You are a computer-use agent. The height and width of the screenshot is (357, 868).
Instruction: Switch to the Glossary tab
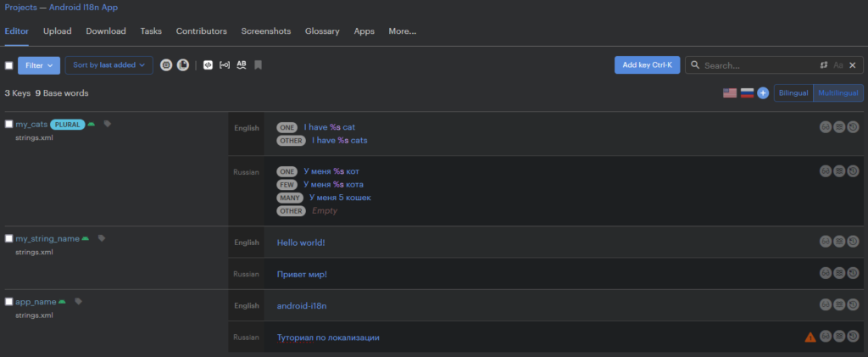pos(322,31)
